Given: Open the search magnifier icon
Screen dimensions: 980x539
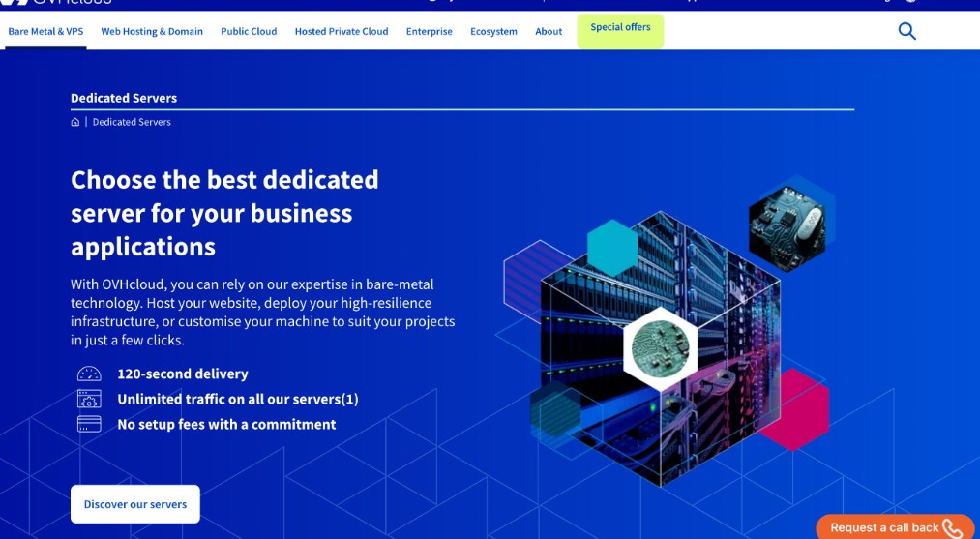Looking at the screenshot, I should pos(906,31).
